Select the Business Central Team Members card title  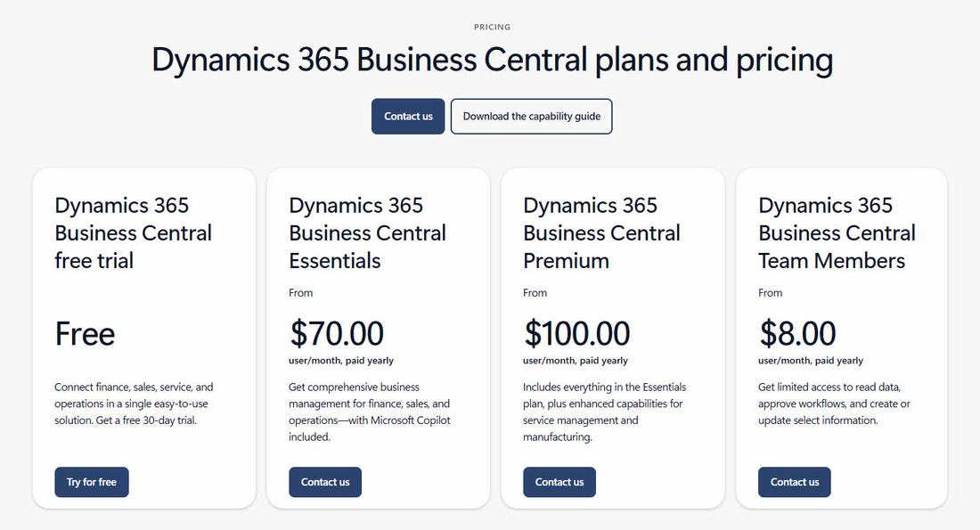tap(837, 232)
